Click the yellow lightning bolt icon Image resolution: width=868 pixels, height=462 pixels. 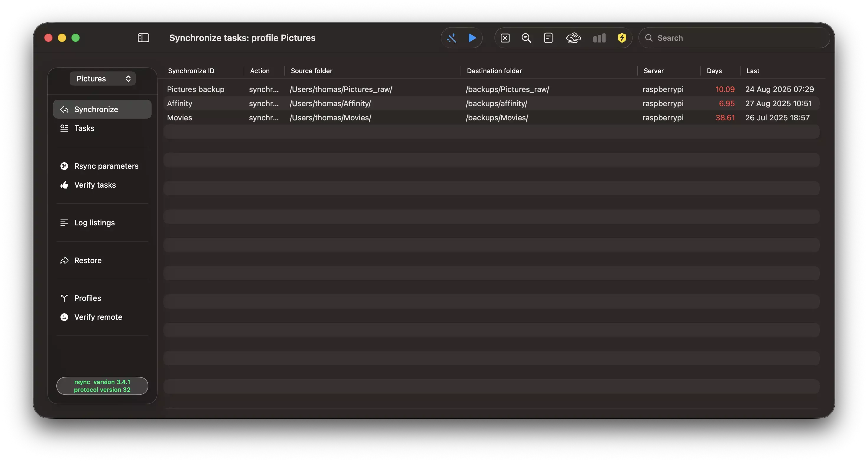point(622,38)
